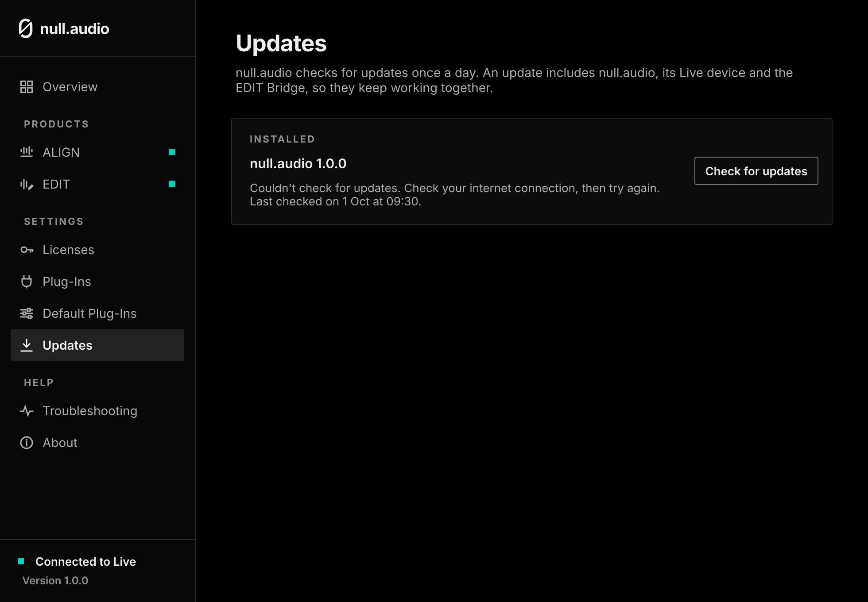Open Plug-Ins settings

pos(97,282)
